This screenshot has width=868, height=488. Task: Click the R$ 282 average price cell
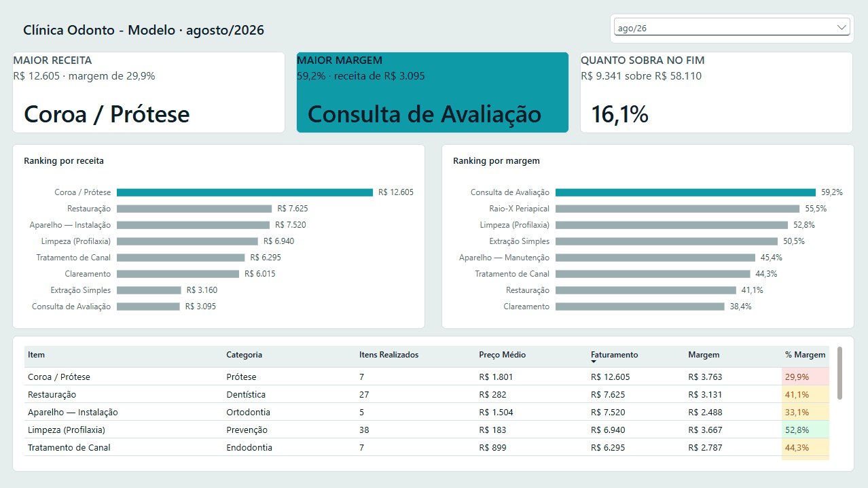pyautogui.click(x=492, y=394)
